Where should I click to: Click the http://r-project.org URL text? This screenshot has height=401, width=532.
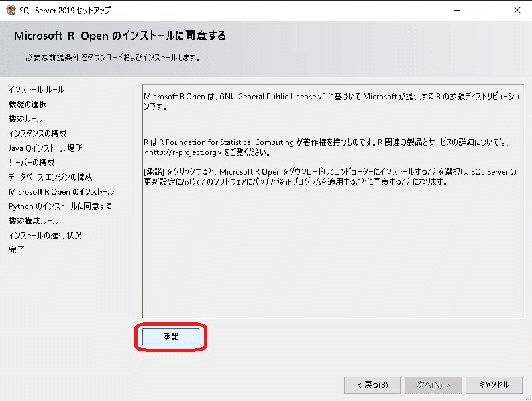[183, 152]
